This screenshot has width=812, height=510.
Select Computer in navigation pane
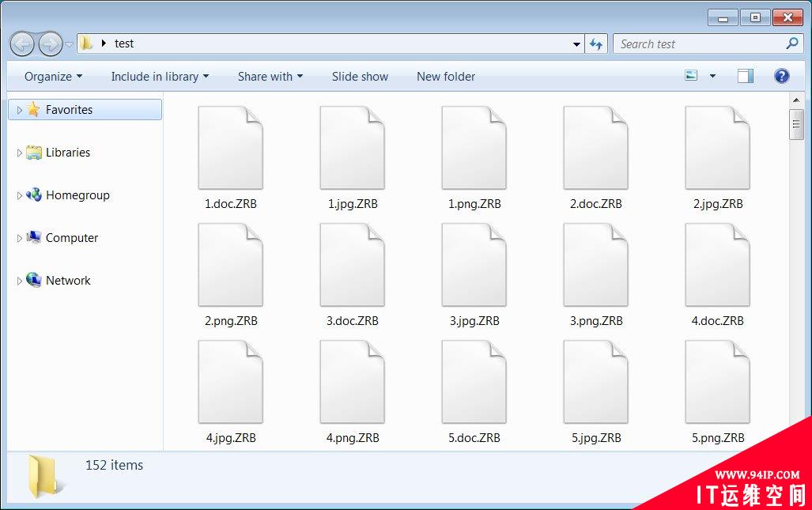72,238
